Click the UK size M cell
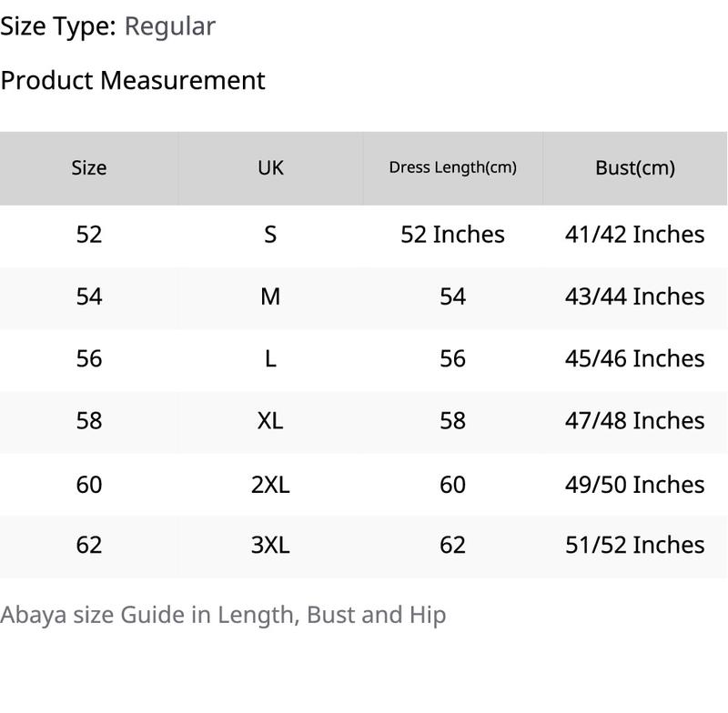Image resolution: width=728 pixels, height=713 pixels. click(270, 296)
